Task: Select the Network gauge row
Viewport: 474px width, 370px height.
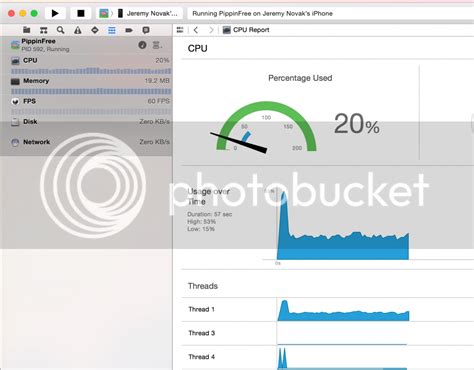Action: pos(86,142)
